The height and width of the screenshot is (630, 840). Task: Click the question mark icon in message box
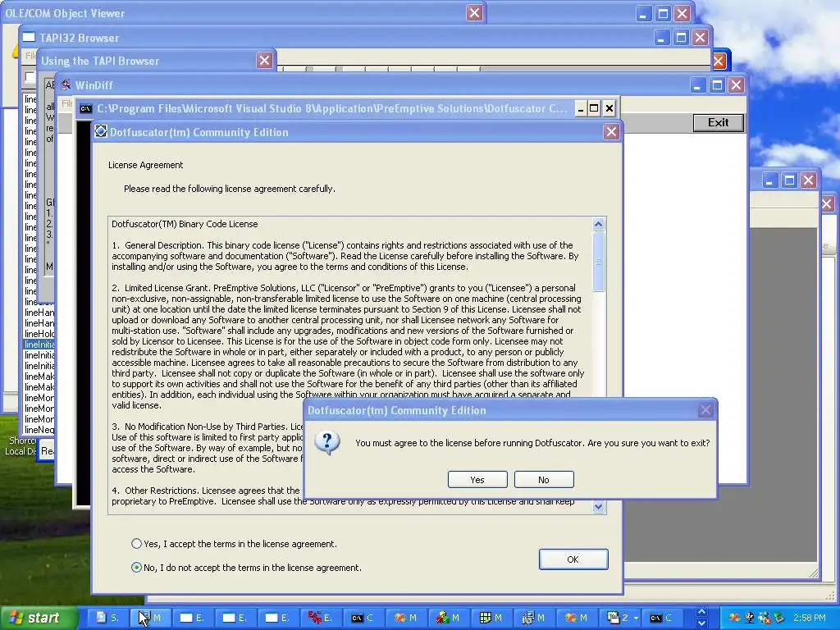[x=326, y=443]
